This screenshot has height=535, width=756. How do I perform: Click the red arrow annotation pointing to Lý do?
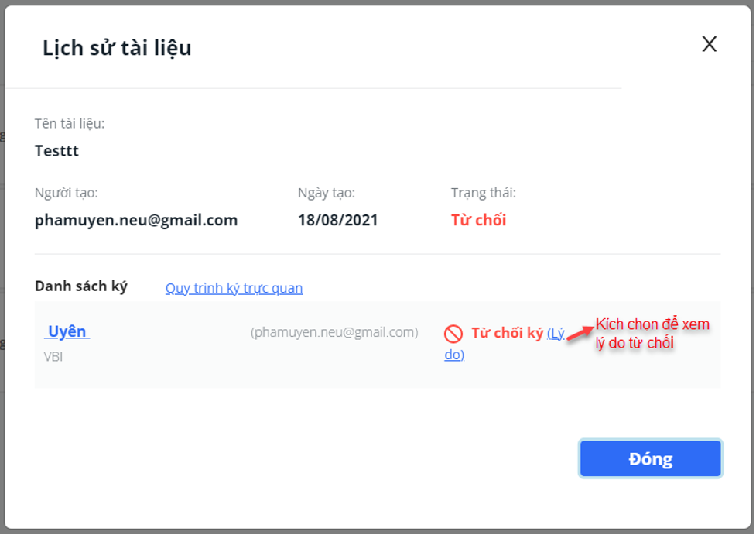click(x=580, y=333)
